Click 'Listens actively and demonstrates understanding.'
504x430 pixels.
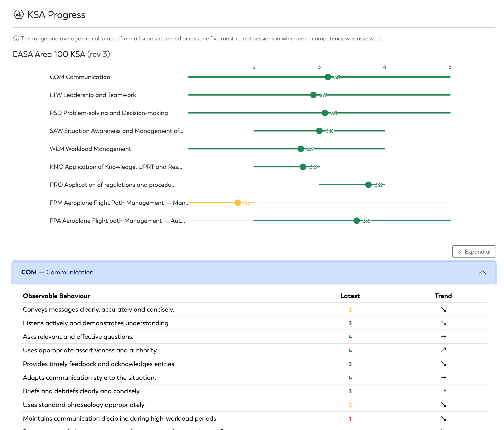96,323
